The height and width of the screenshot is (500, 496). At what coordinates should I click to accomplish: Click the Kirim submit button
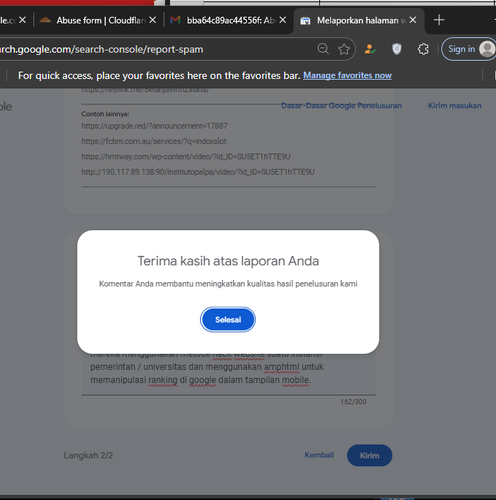click(369, 455)
